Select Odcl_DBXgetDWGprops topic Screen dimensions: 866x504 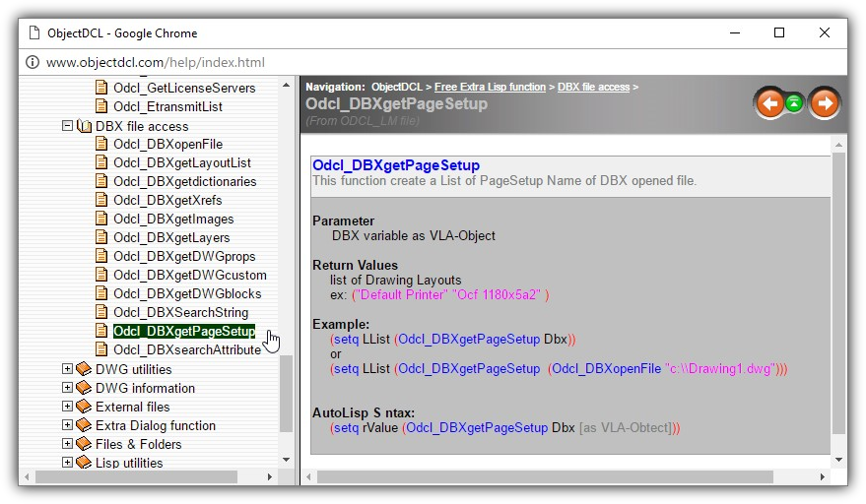tap(184, 257)
